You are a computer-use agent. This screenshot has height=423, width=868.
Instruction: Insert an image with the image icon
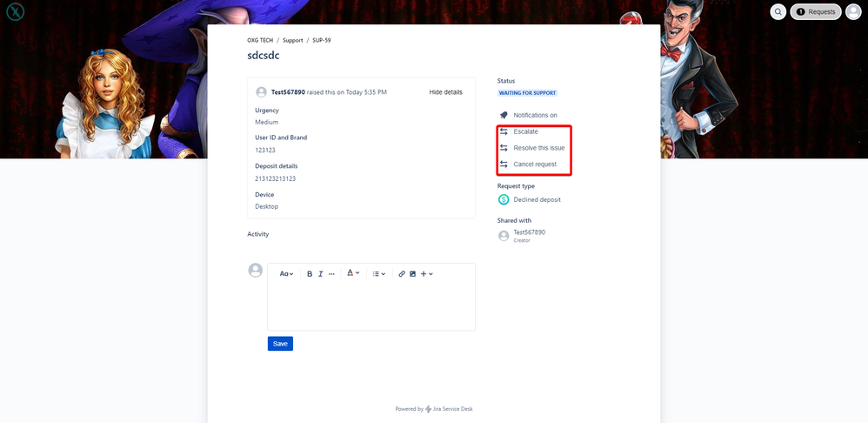(x=412, y=273)
